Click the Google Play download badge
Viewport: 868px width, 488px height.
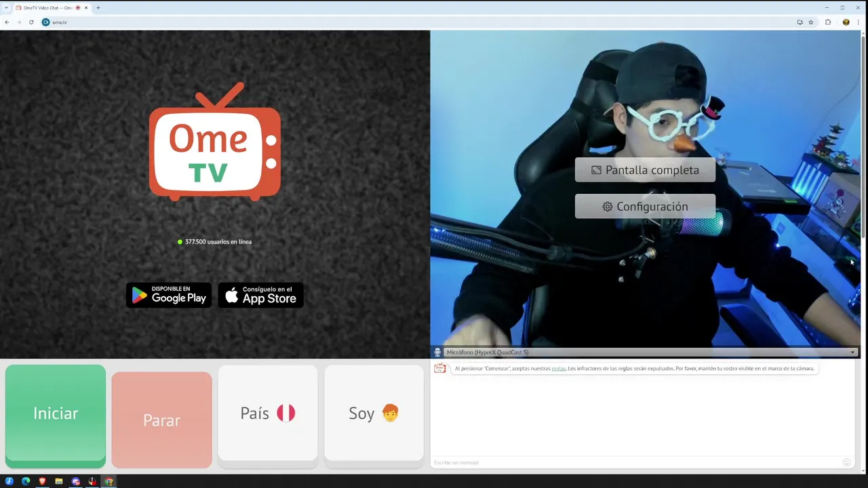tap(169, 295)
